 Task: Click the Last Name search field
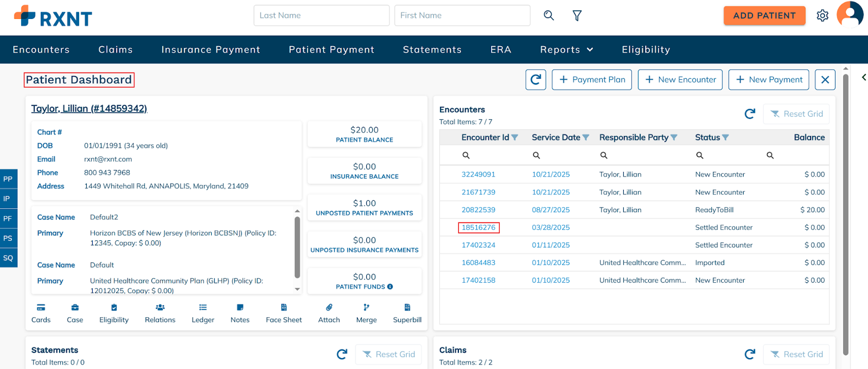(321, 16)
